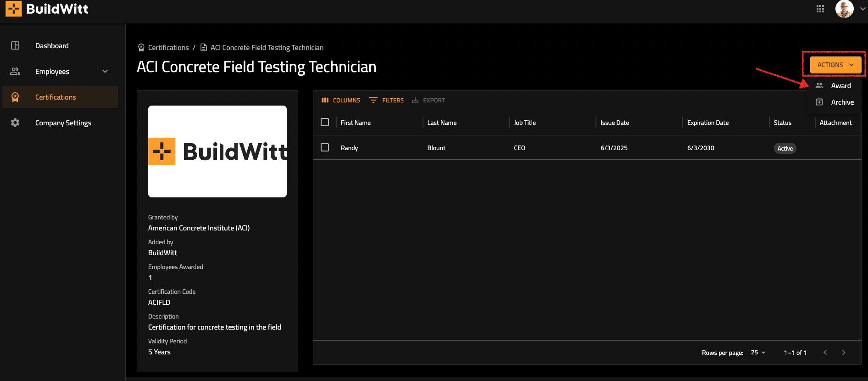Go to Employees in sidebar
Viewport: 868px width, 381px height.
pos(52,72)
